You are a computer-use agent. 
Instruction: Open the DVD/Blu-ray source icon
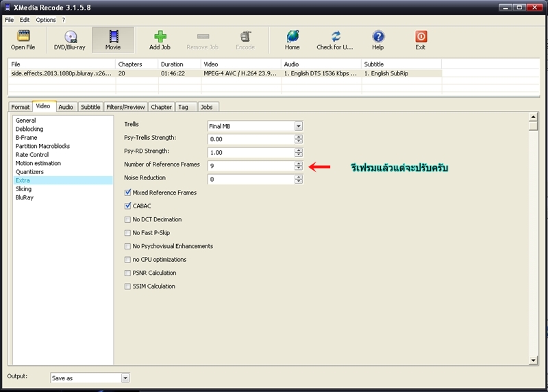[70, 36]
